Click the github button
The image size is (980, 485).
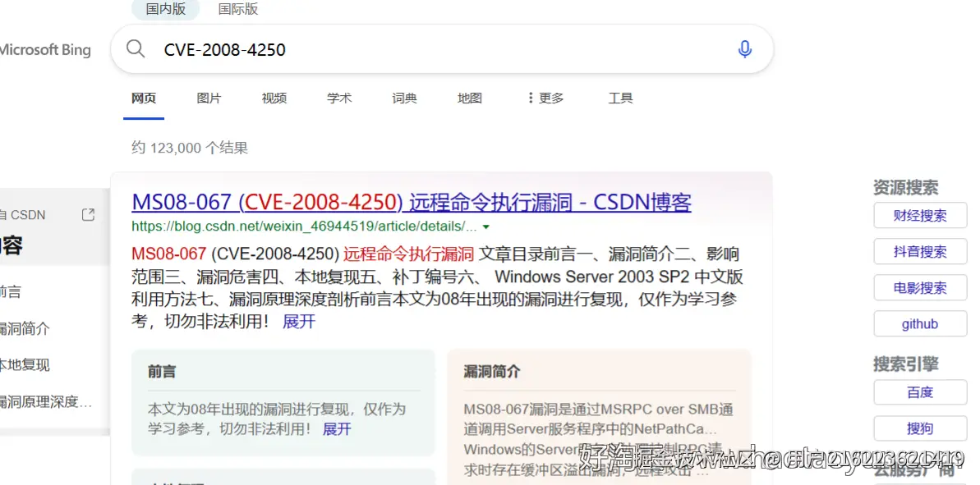tap(920, 324)
